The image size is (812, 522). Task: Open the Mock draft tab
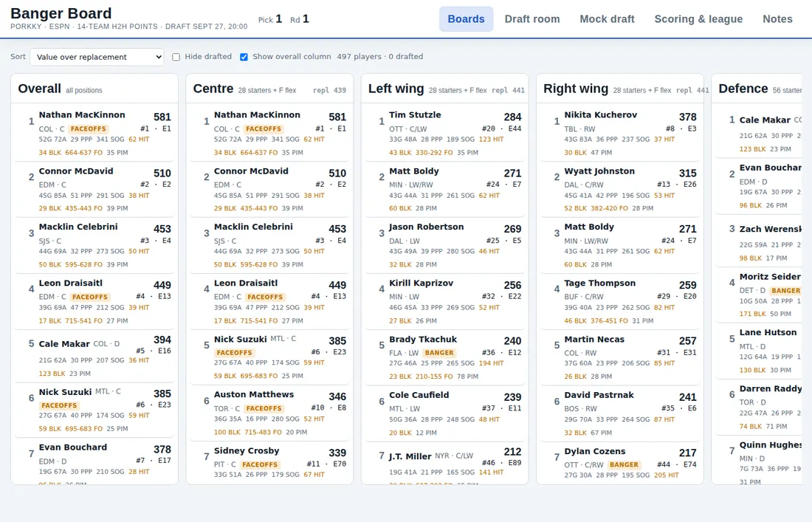(x=607, y=19)
